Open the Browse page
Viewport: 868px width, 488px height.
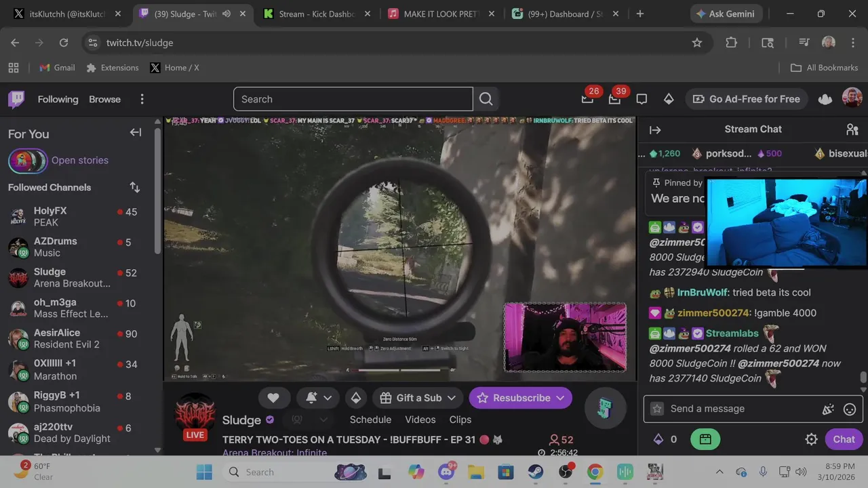pos(104,99)
